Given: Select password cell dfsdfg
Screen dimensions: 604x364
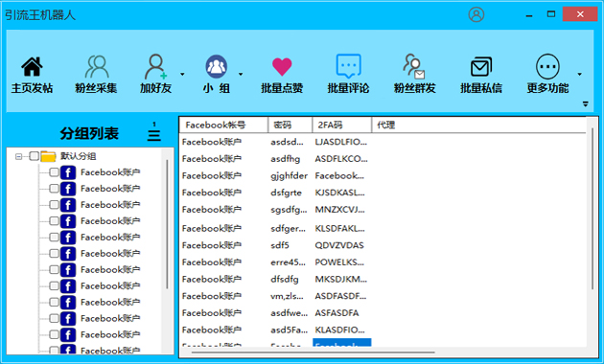Looking at the screenshot, I should point(285,280).
